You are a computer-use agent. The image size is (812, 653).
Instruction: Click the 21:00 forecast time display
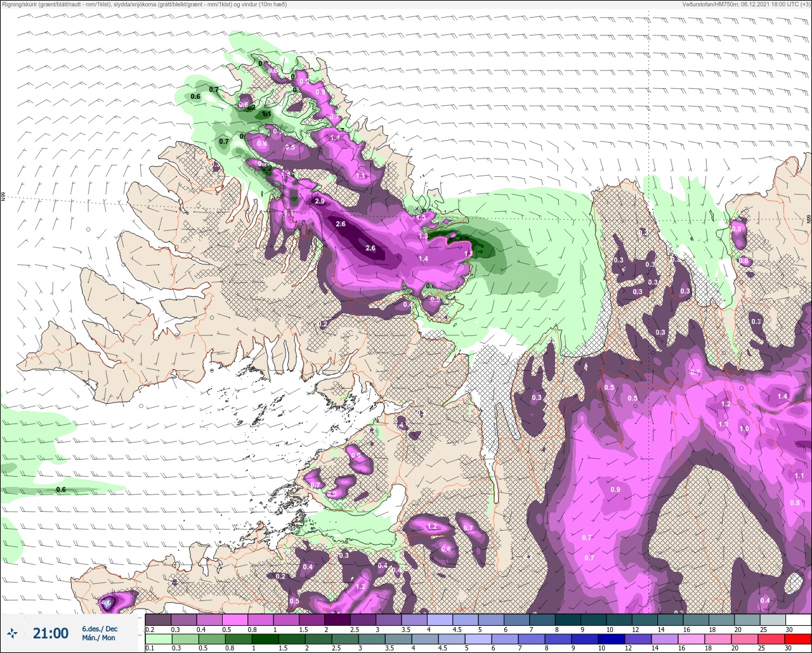pyautogui.click(x=51, y=633)
